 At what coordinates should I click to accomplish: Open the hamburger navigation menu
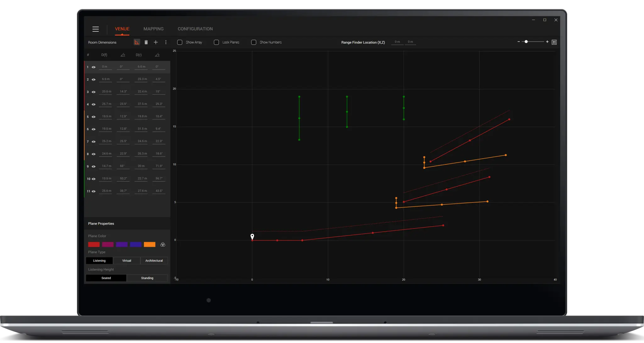point(95,29)
